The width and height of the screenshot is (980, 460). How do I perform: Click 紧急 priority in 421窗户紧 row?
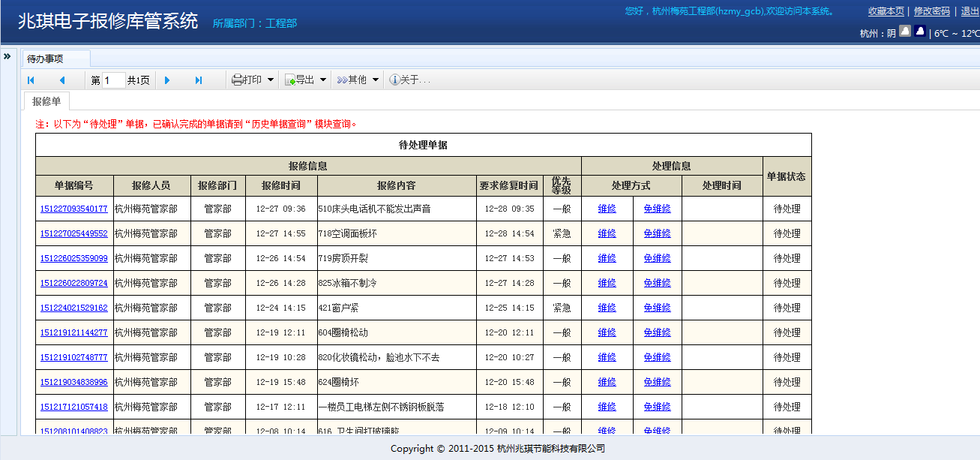[x=562, y=308]
